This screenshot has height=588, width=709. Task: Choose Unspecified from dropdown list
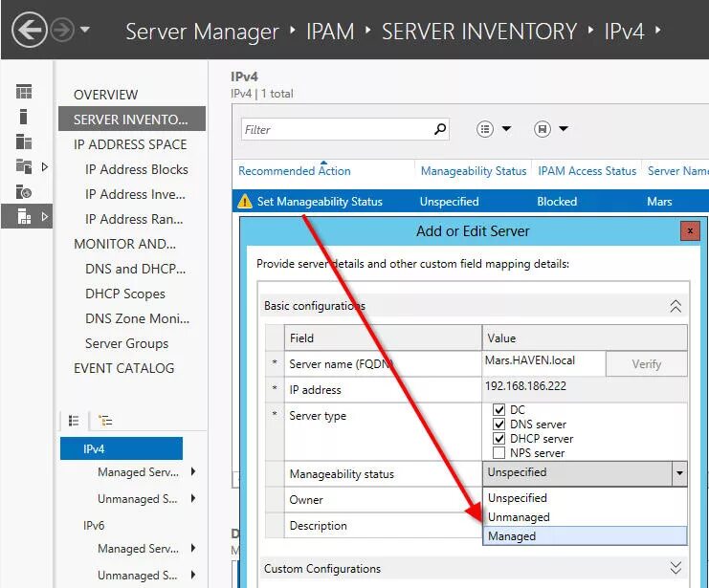tap(585, 497)
